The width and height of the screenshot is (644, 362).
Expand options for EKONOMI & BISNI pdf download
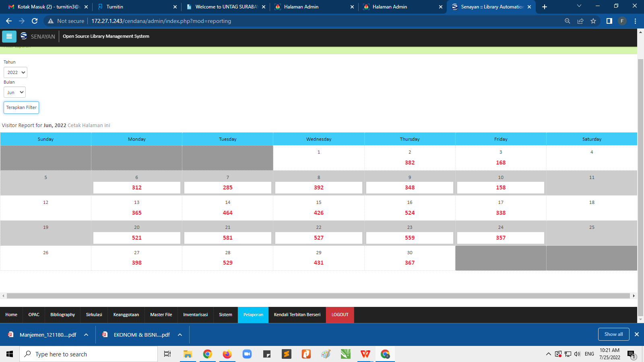point(180,335)
